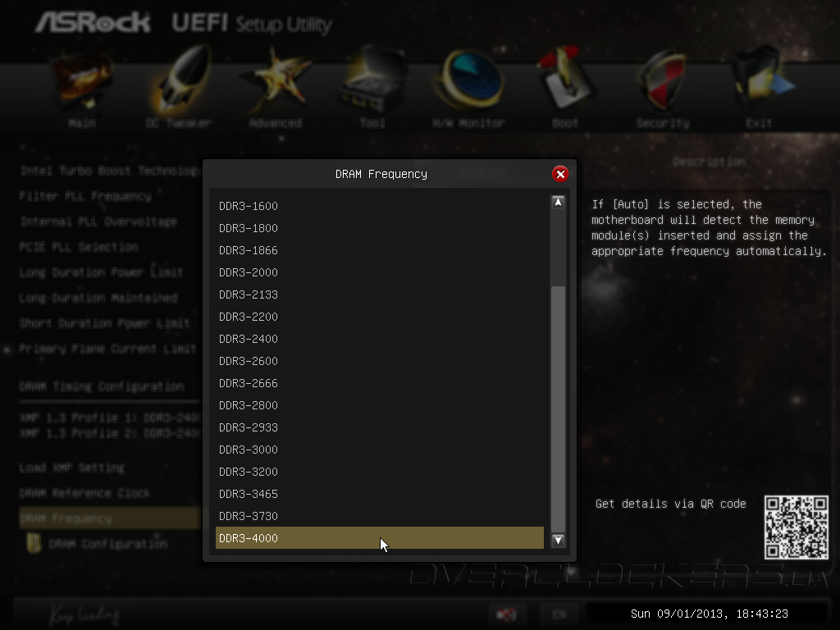Image resolution: width=840 pixels, height=630 pixels.
Task: Open Intel Turbo Boost Technology setting
Action: (x=109, y=171)
